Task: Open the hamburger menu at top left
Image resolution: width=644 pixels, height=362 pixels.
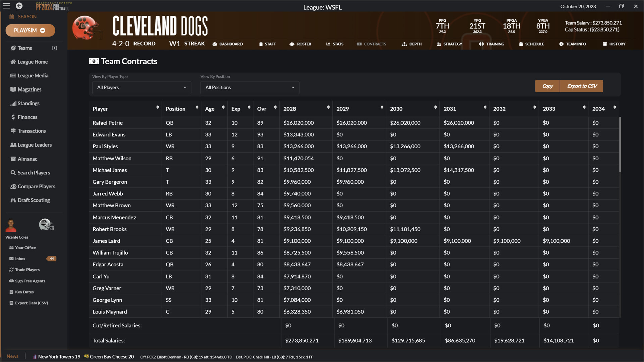Action: pos(6,6)
